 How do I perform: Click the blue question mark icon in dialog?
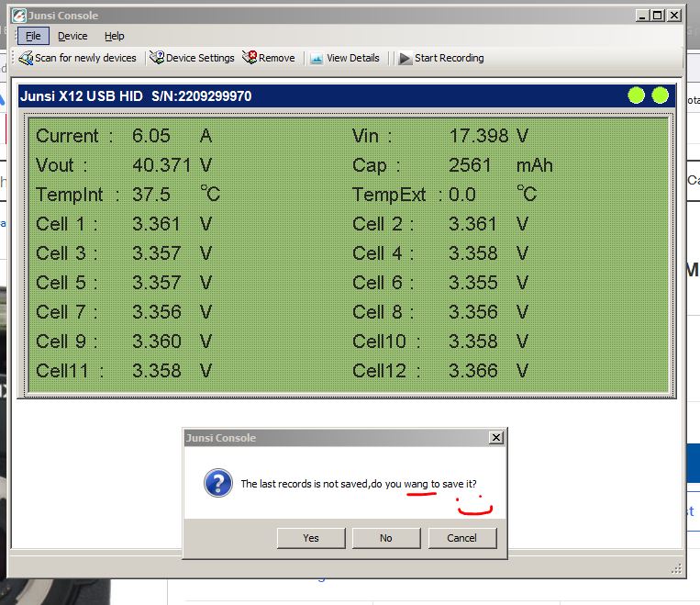point(217,483)
